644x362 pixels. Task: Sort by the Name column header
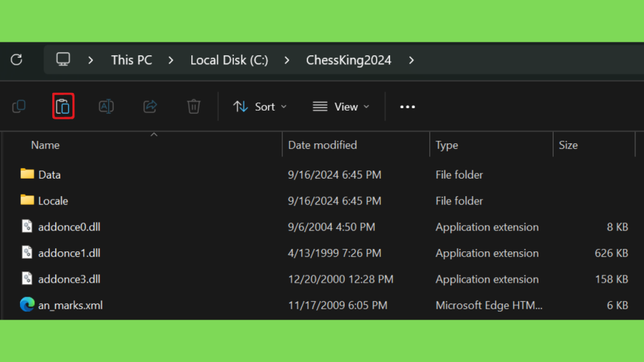pos(45,145)
